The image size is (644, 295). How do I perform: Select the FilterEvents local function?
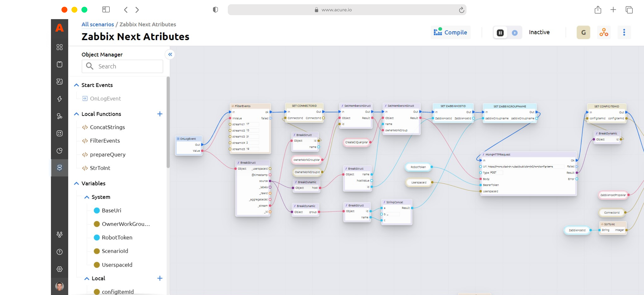pos(105,141)
